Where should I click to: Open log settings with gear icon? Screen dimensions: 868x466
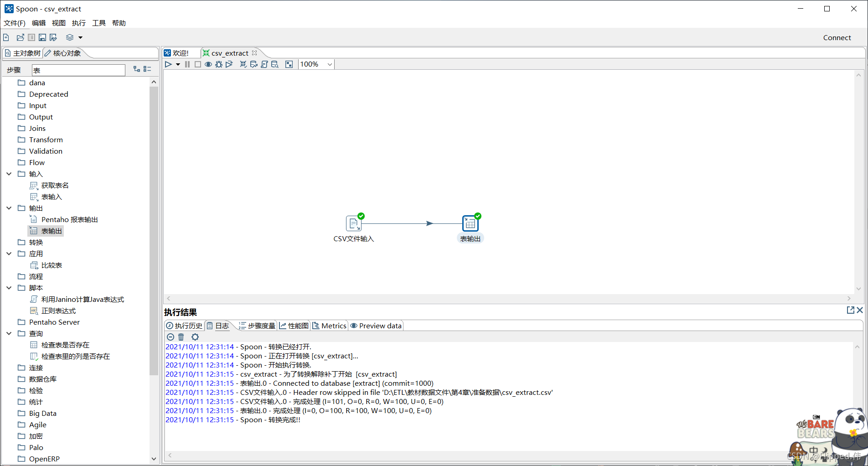coord(195,337)
